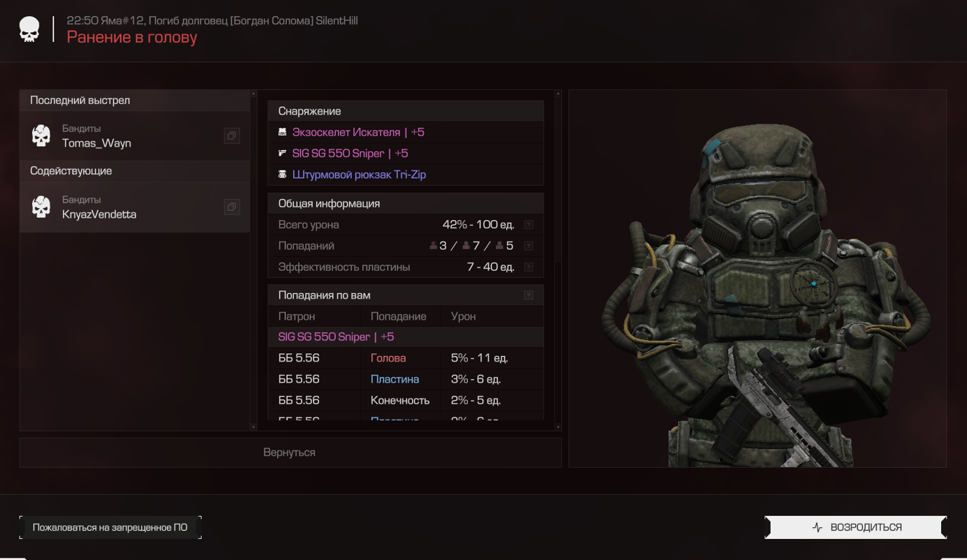Viewport: 967px width, 560px height.
Task: Click the Конечность hit location cell
Action: pyautogui.click(x=400, y=400)
